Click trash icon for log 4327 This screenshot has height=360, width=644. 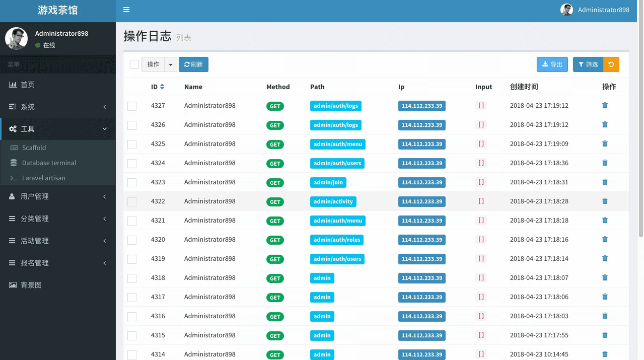click(605, 106)
